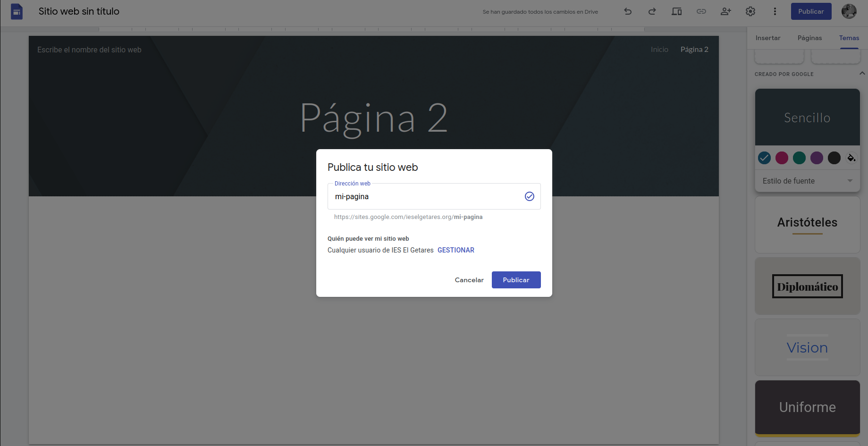
Task: Open the three-dot more menu
Action: coord(775,11)
